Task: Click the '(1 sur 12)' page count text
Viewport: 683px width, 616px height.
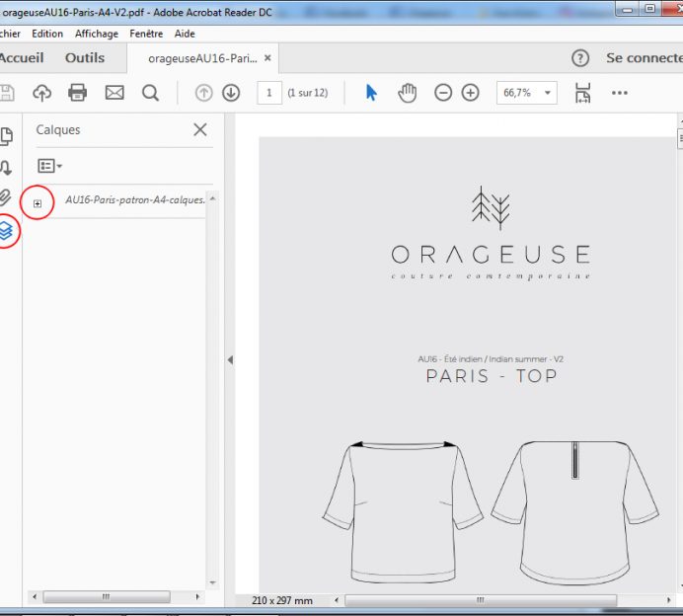Action: point(308,93)
